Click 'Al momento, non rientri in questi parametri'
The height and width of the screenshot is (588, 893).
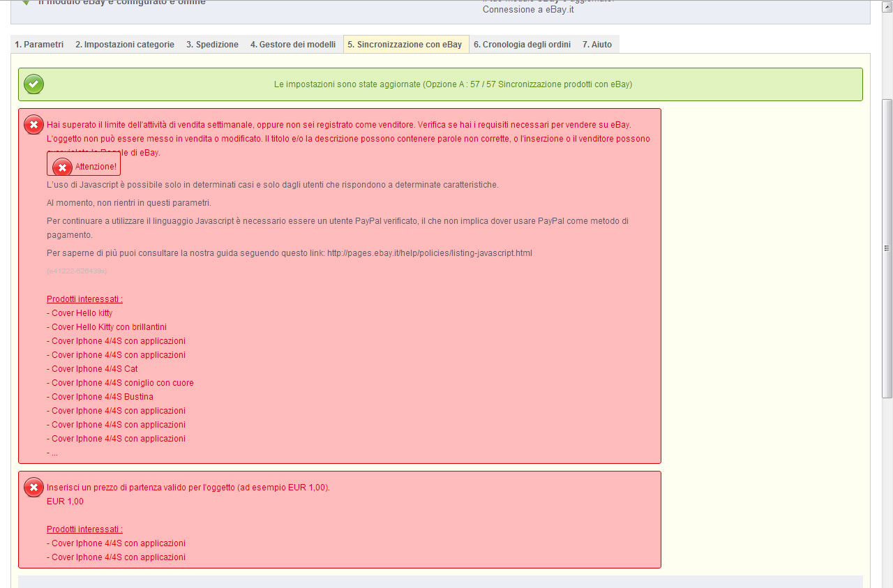(129, 203)
